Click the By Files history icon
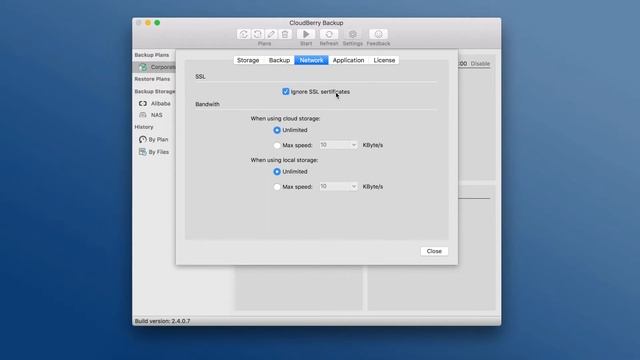This screenshot has width=640, height=360. [x=142, y=152]
